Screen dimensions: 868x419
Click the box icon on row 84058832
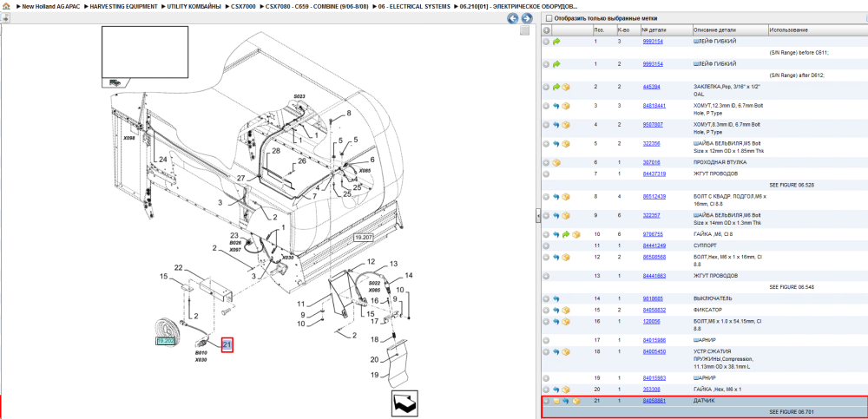click(x=566, y=310)
